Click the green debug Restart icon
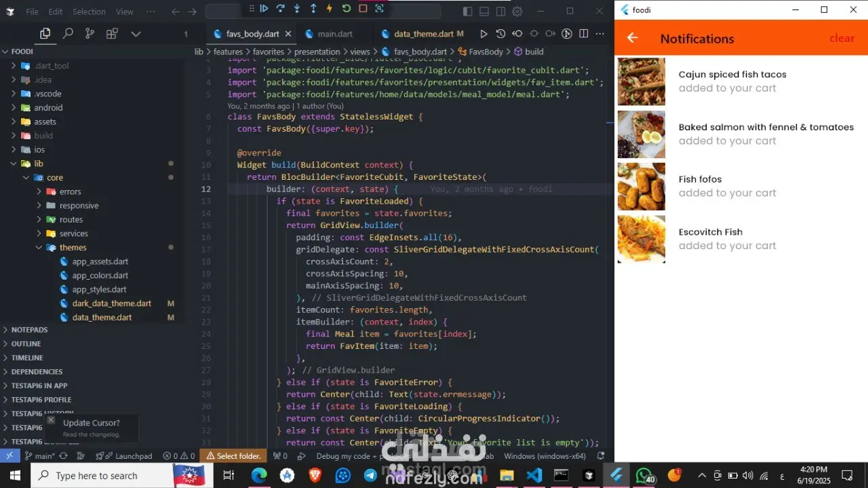Image resolution: width=868 pixels, height=488 pixels. pos(347,9)
